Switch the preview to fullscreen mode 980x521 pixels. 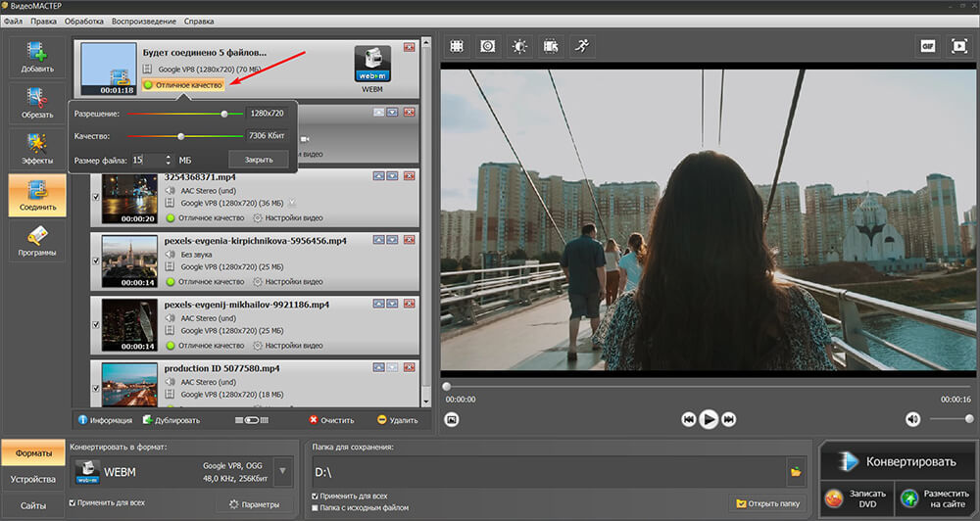[958, 46]
